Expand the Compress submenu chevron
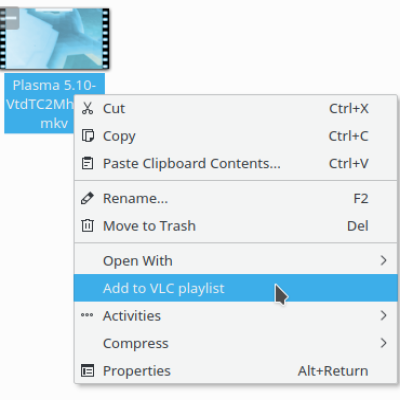Viewport: 400px width, 400px height. 384,343
